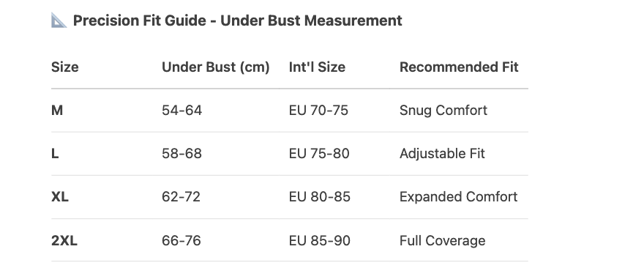Click the 58-68 under bust value
This screenshot has width=644, height=271.
(x=182, y=153)
